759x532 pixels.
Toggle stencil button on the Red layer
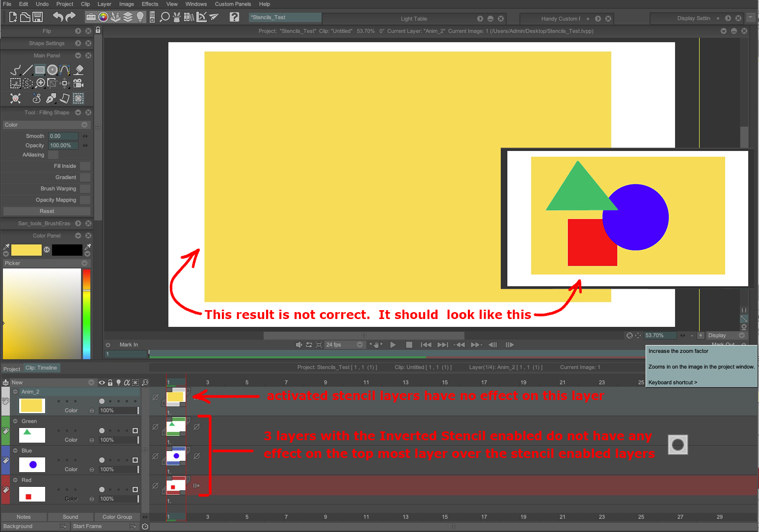coord(136,489)
